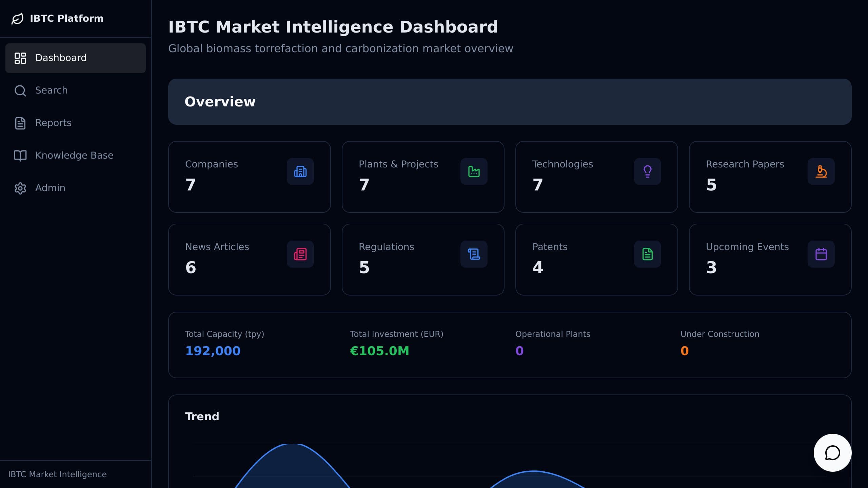Click the Upcoming Events calendar icon
The image size is (868, 488).
(x=821, y=254)
